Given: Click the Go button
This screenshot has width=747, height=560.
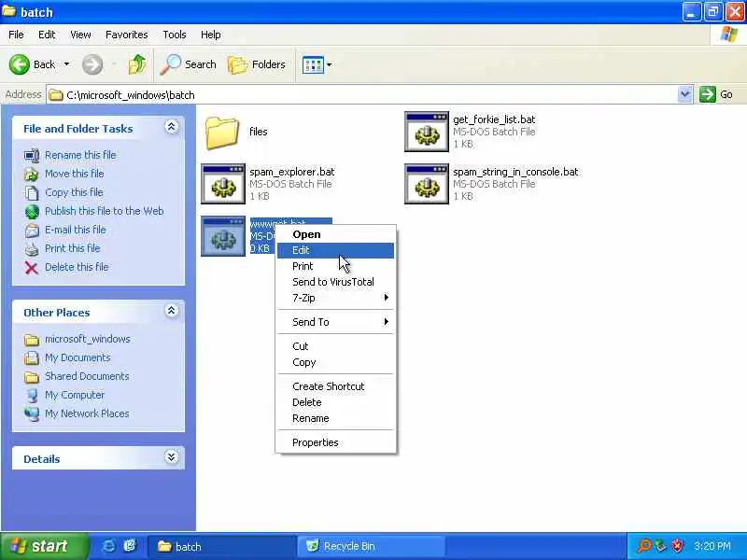Looking at the screenshot, I should tap(716, 94).
